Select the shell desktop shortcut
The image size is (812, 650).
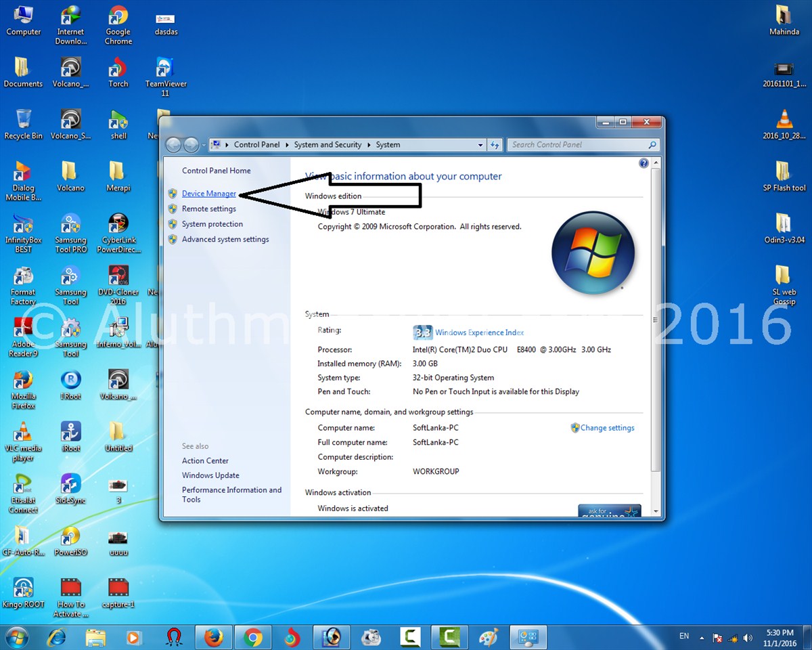(118, 125)
